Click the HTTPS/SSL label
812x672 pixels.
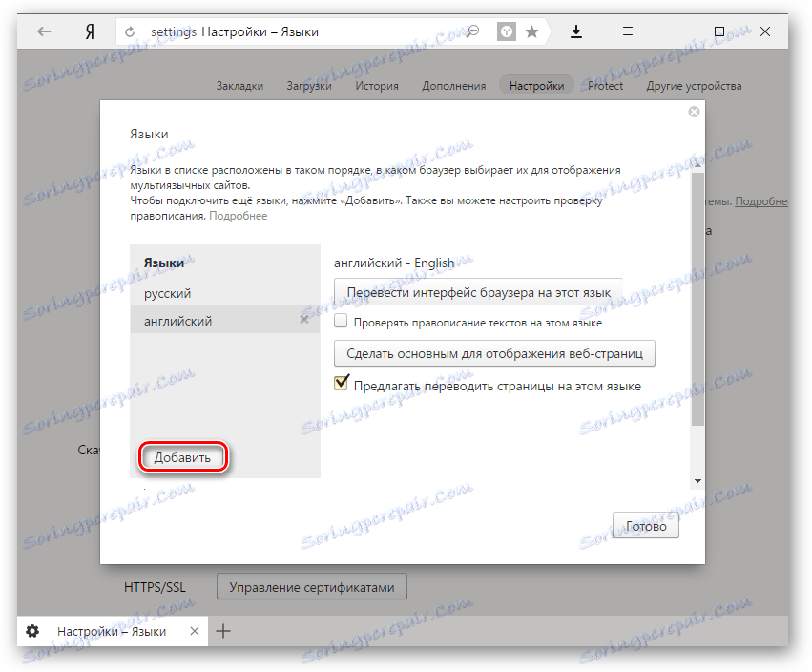pyautogui.click(x=155, y=587)
